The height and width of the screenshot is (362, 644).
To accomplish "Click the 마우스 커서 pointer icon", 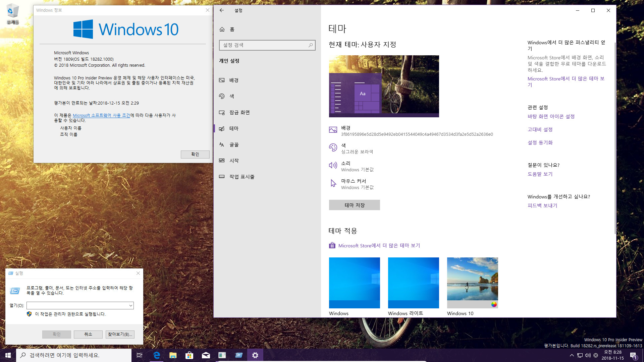I will pyautogui.click(x=333, y=183).
